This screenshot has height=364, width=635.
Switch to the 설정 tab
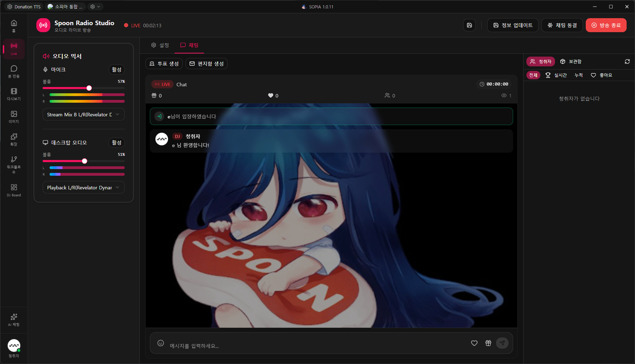pyautogui.click(x=160, y=45)
